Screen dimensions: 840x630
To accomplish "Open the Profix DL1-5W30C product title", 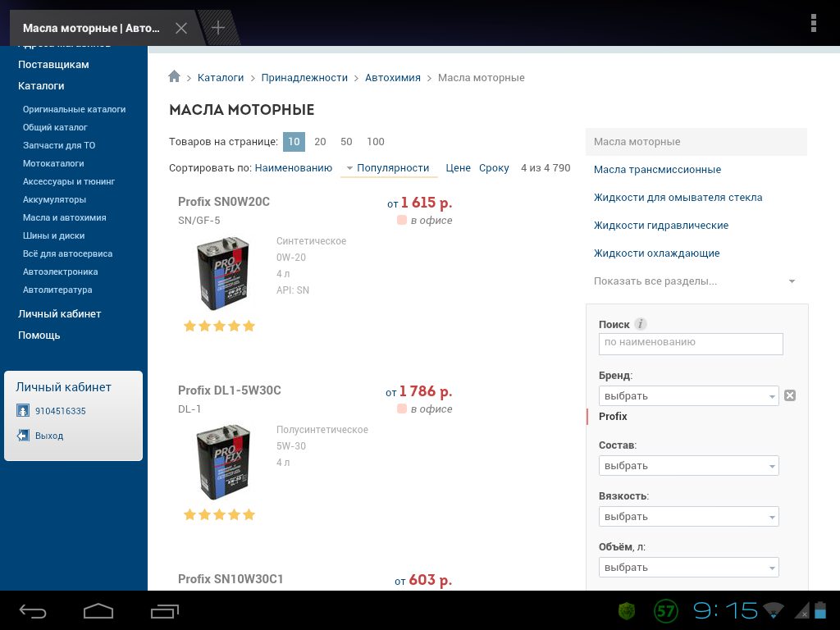I will pos(230,390).
